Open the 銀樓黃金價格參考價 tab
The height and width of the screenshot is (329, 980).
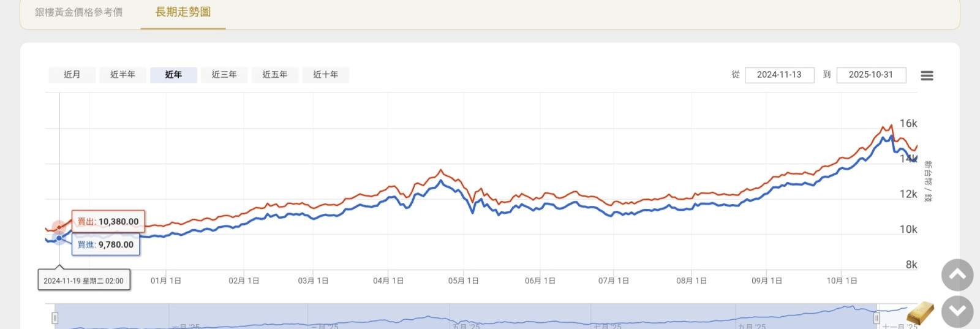point(78,12)
